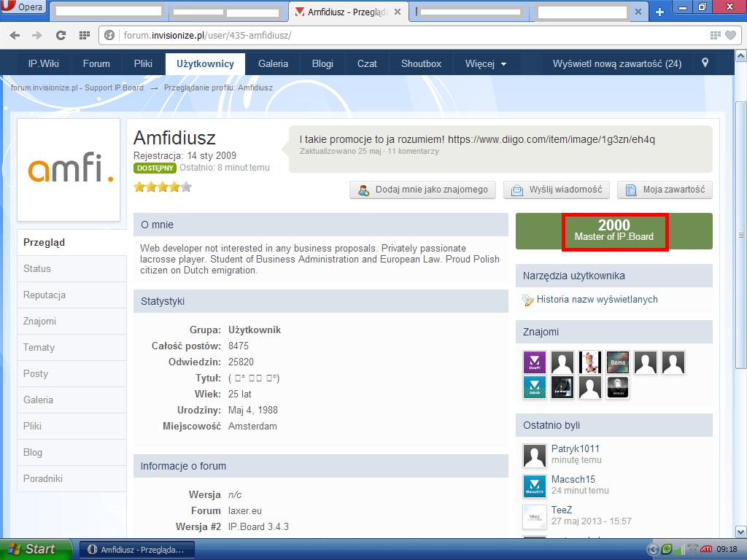Click the speed dial grid icon

(85, 34)
